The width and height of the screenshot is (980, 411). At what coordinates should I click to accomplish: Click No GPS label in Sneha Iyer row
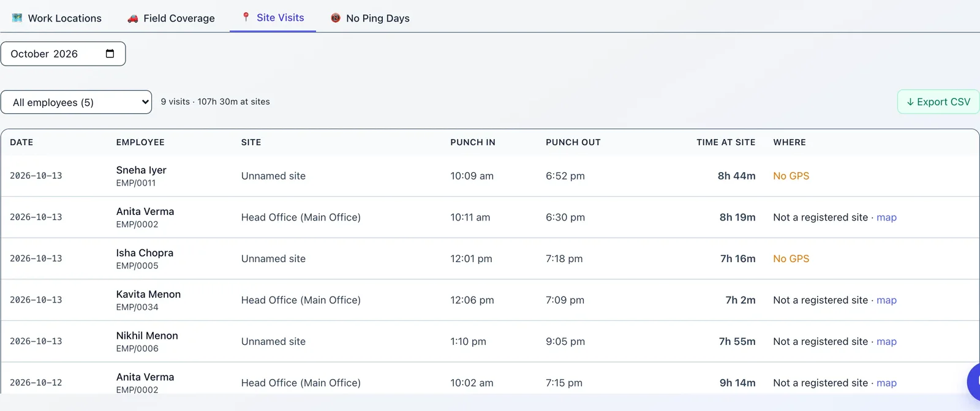tap(791, 176)
